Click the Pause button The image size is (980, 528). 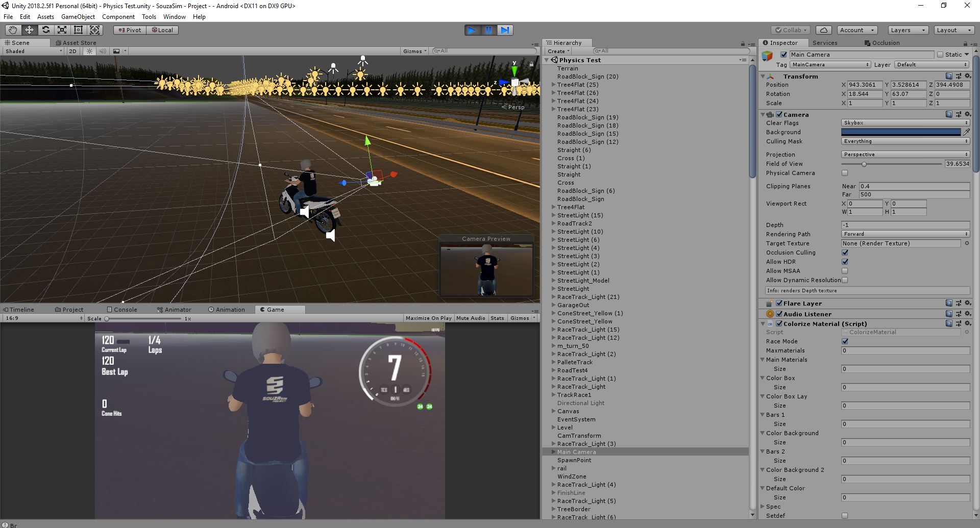pyautogui.click(x=488, y=30)
